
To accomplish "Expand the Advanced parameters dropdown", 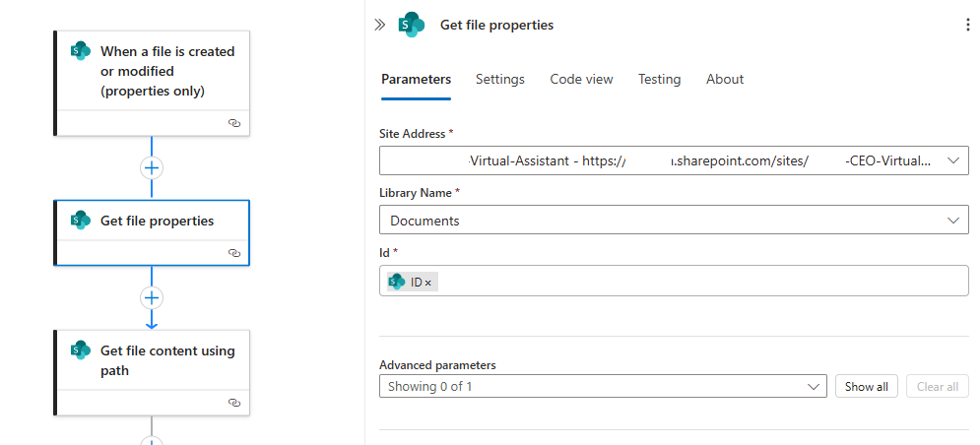I will click(x=814, y=387).
